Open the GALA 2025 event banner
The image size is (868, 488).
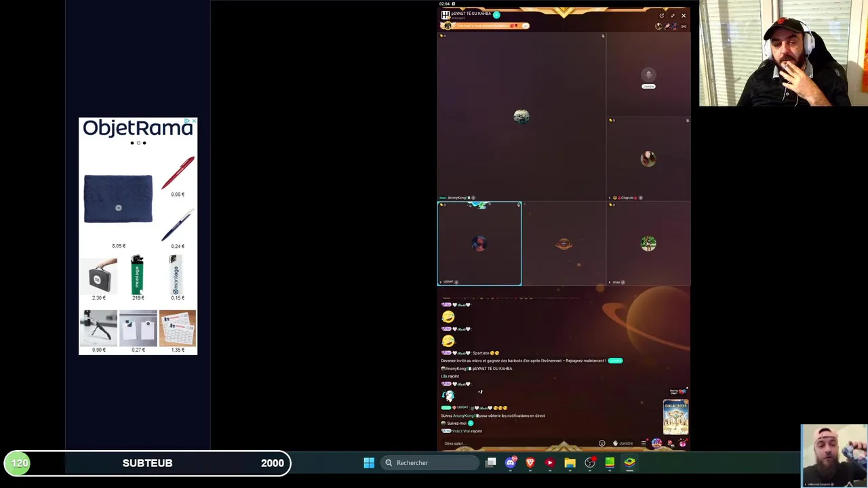(x=675, y=418)
